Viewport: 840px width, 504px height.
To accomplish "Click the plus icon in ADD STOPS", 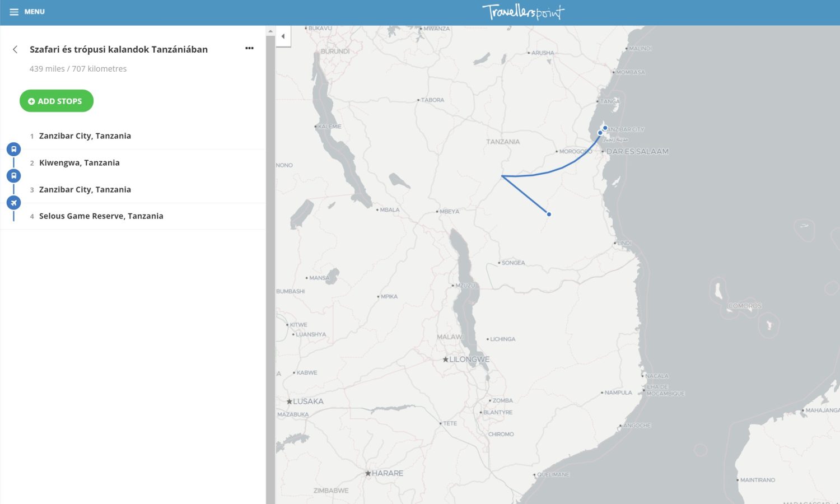I will (31, 101).
